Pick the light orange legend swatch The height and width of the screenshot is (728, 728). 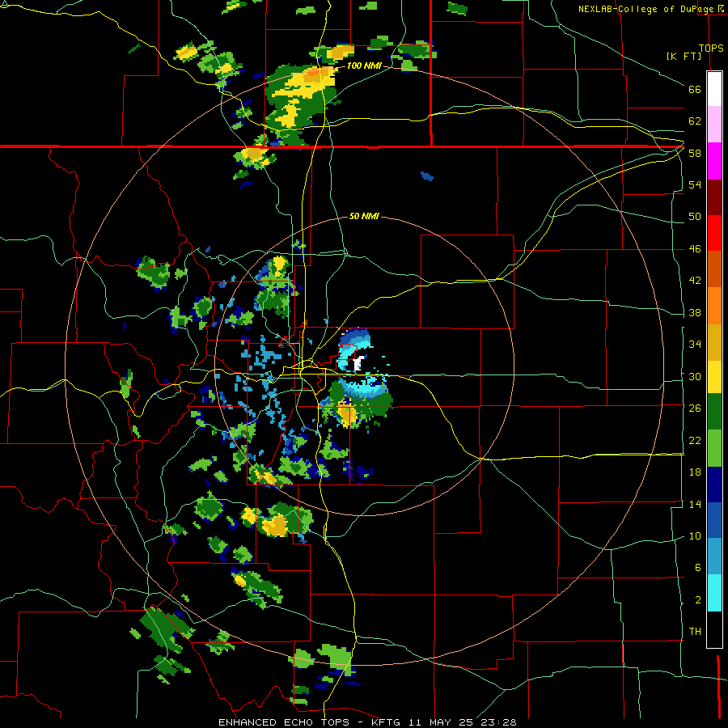point(714,306)
